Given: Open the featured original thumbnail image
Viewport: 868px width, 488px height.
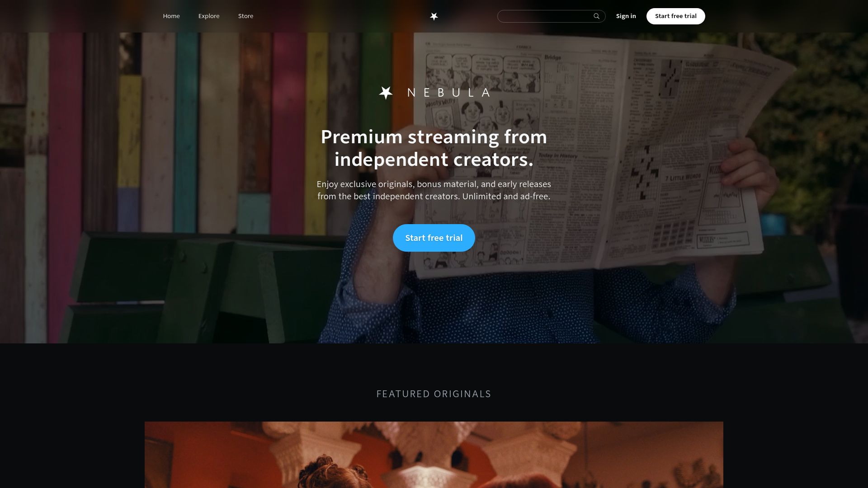Looking at the screenshot, I should click(434, 455).
